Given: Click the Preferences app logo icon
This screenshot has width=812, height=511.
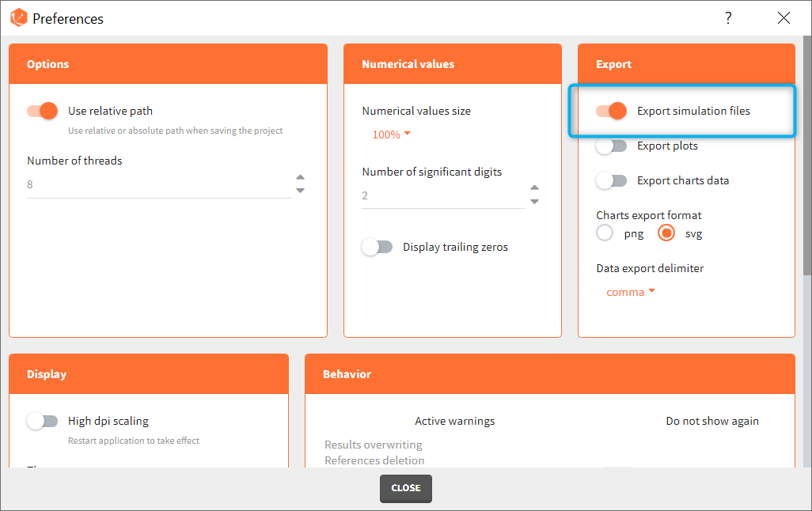Looking at the screenshot, I should [x=19, y=18].
